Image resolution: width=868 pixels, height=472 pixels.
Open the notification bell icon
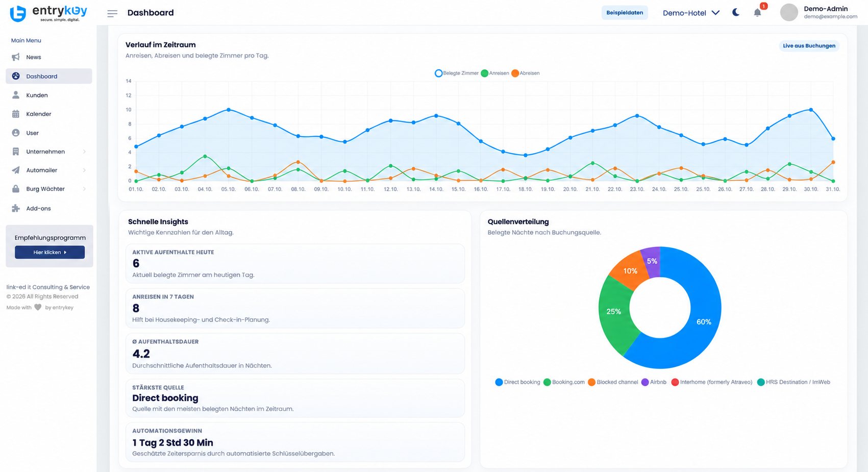point(757,13)
